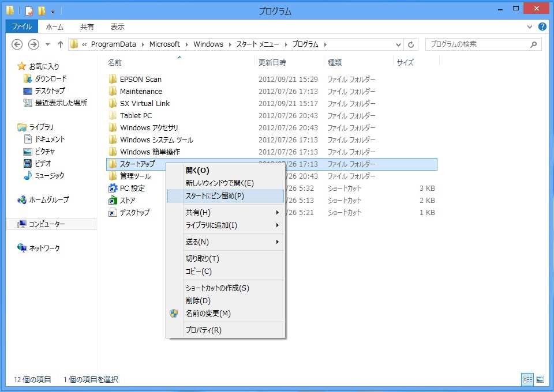
Task: Click the EPSON Scan folder icon
Action: click(x=113, y=80)
